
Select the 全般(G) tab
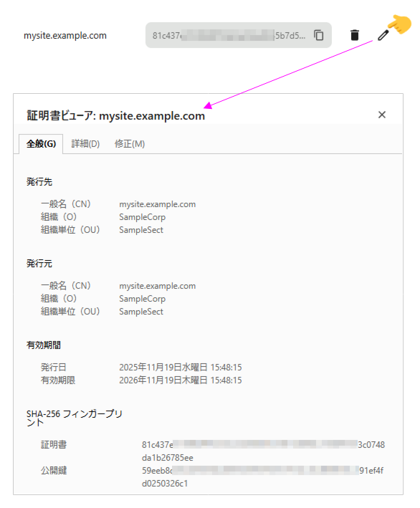pos(41,143)
